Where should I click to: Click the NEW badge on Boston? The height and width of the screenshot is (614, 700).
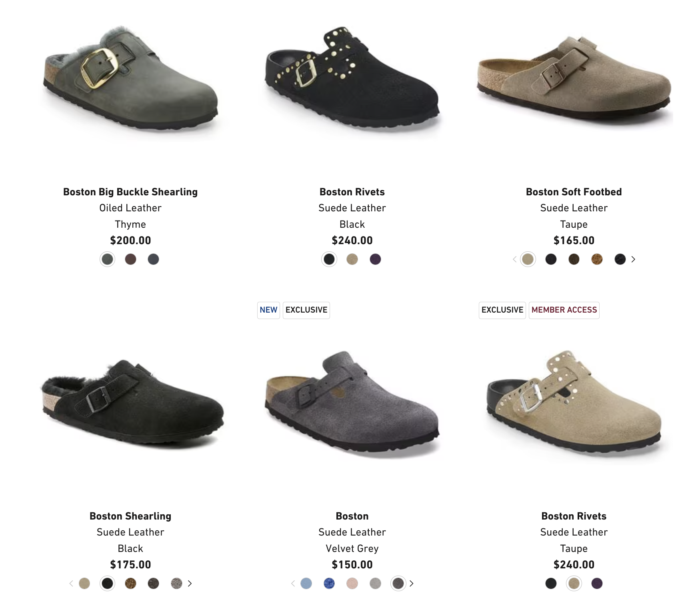click(268, 310)
